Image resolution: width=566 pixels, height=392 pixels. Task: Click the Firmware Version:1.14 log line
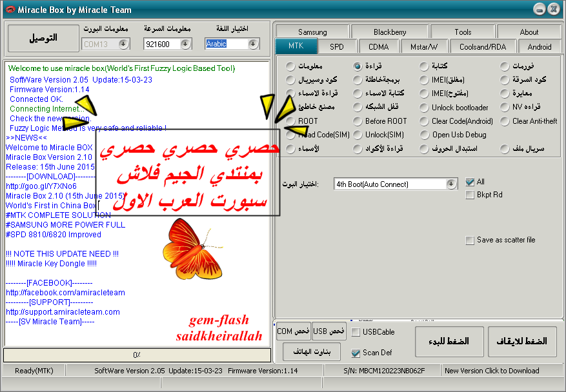[50, 90]
